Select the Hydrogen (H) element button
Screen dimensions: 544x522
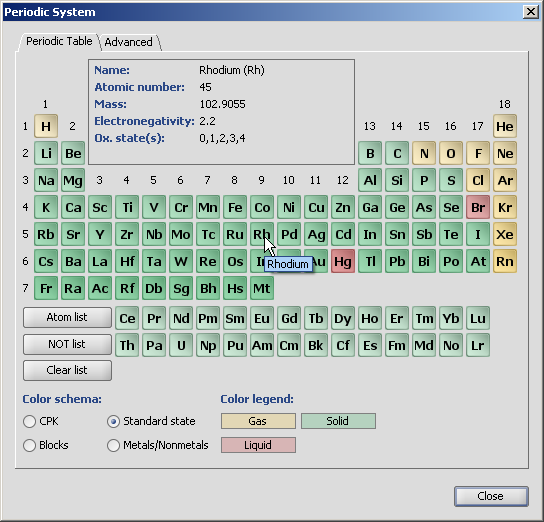pos(46,126)
